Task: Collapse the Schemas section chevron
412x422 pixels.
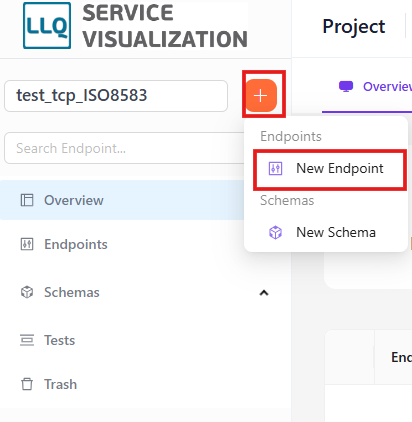Action: pos(264,293)
